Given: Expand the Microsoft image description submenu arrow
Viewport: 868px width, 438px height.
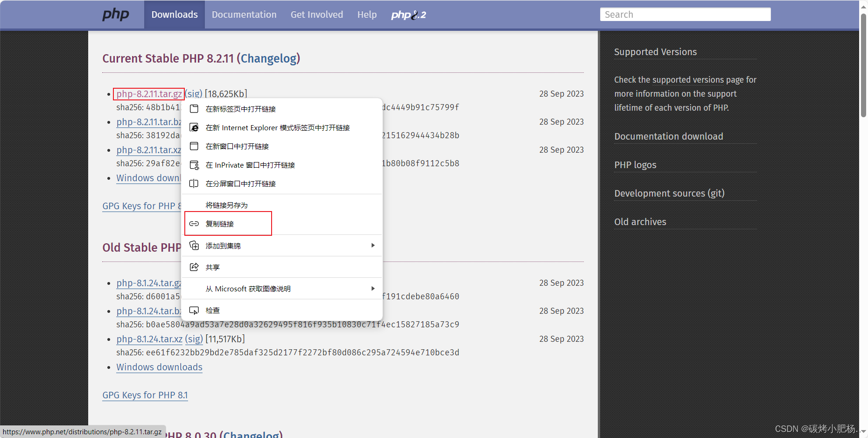Looking at the screenshot, I should (373, 289).
